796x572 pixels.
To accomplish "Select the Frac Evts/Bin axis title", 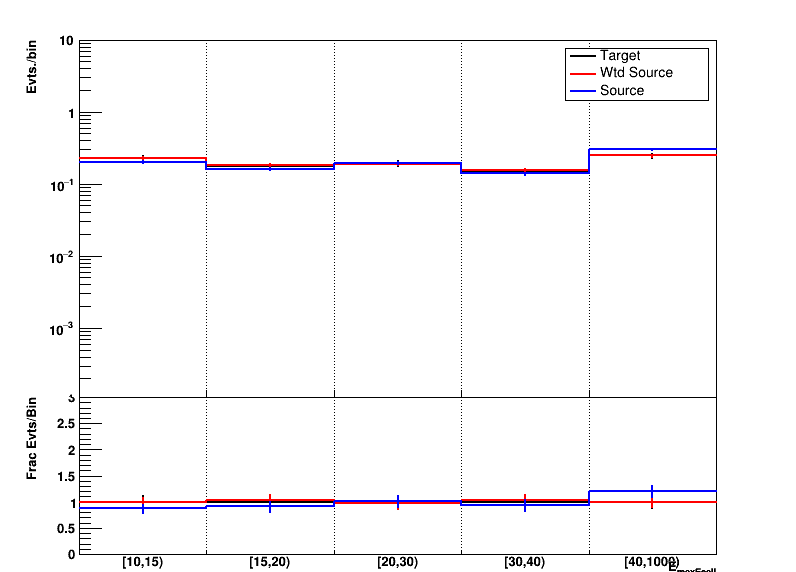I will [33, 438].
